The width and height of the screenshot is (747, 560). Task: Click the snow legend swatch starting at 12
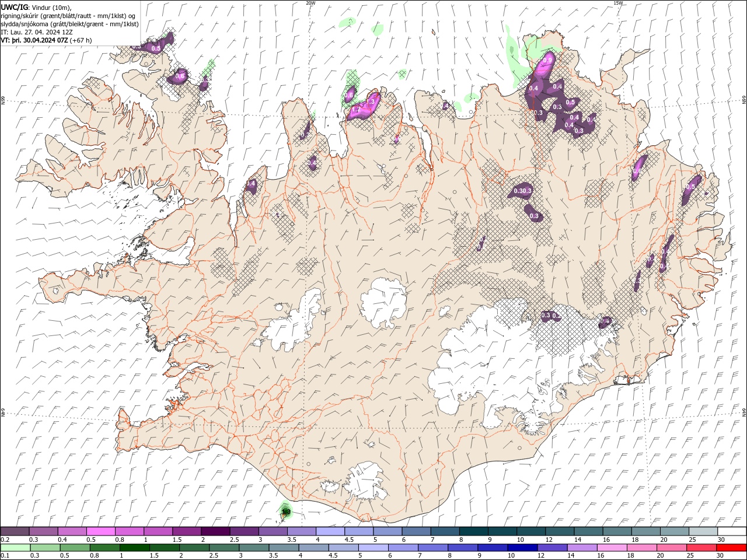[559, 531]
